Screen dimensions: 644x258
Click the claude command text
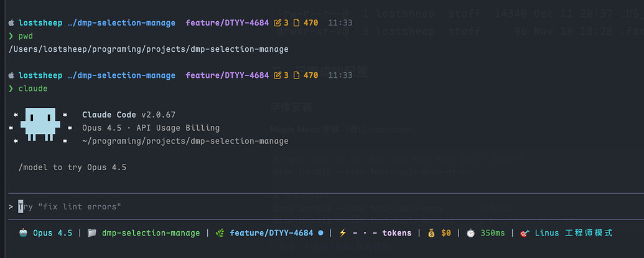tap(33, 88)
